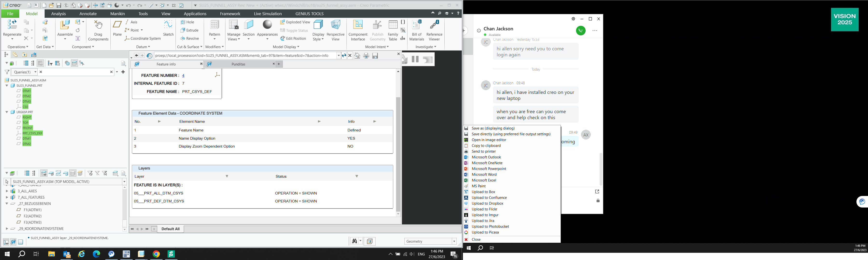Image resolution: width=868 pixels, height=260 pixels.
Task: Toggle Edit Position in Model Display group
Action: click(293, 38)
